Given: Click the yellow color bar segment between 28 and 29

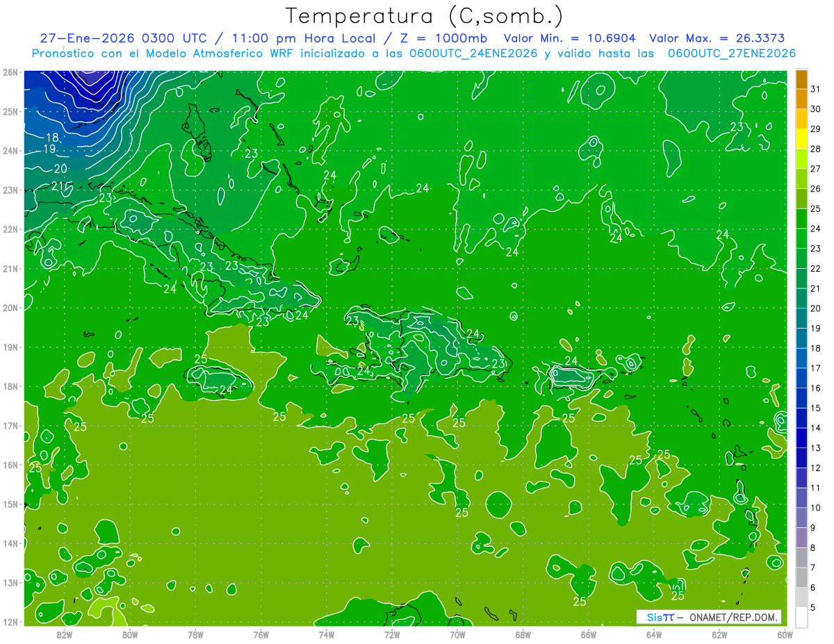Looking at the screenshot, I should coord(801,139).
